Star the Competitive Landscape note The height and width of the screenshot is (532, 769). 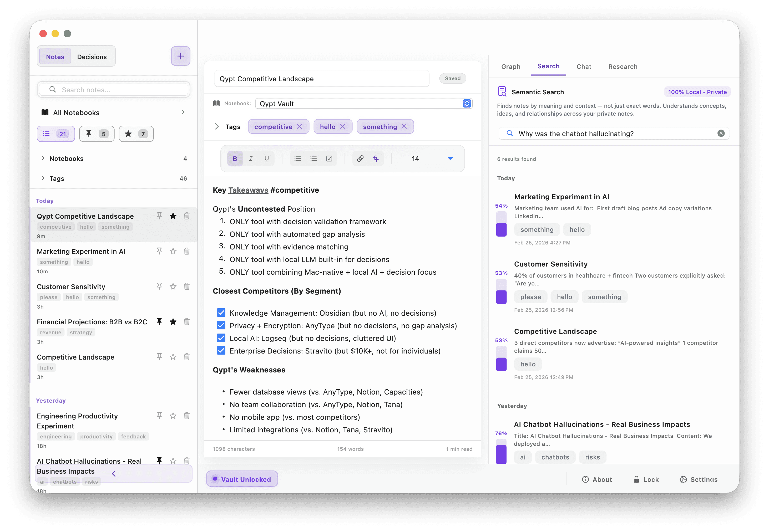(173, 357)
